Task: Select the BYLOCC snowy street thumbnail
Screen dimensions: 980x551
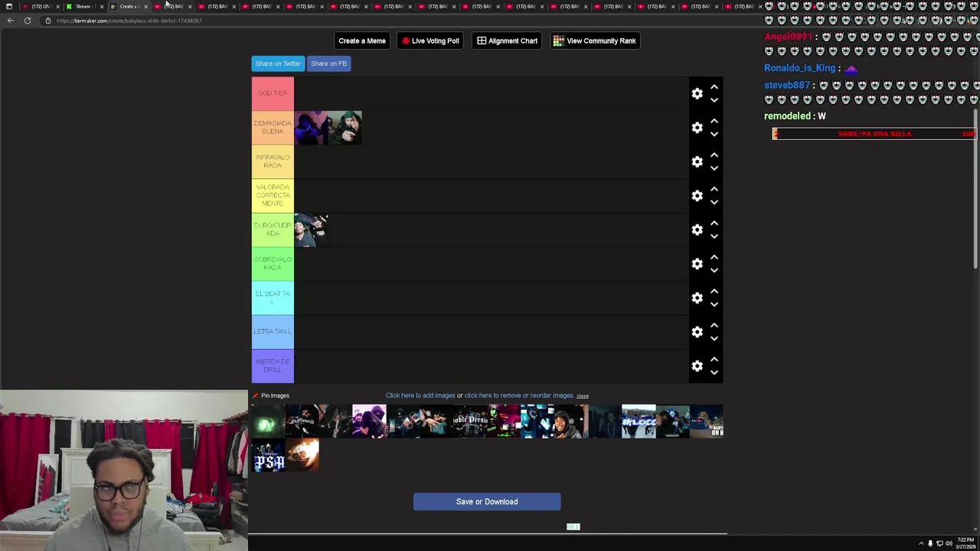Action: pyautogui.click(x=639, y=422)
